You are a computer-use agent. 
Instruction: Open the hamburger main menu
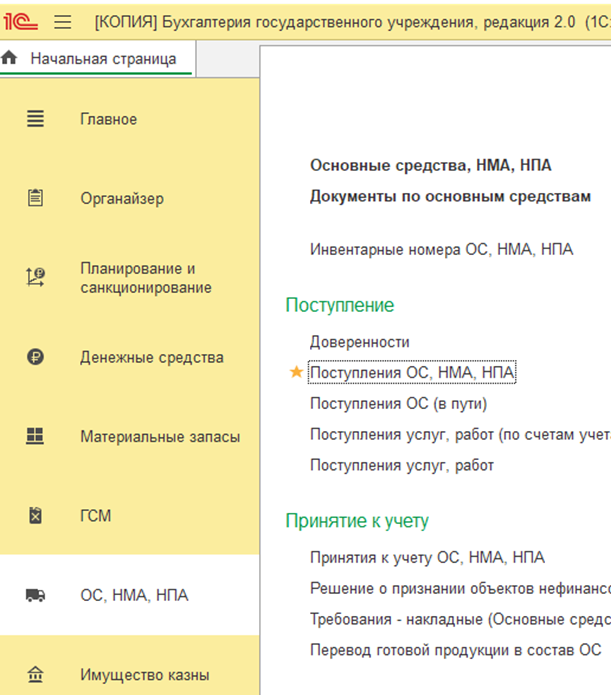(63, 22)
